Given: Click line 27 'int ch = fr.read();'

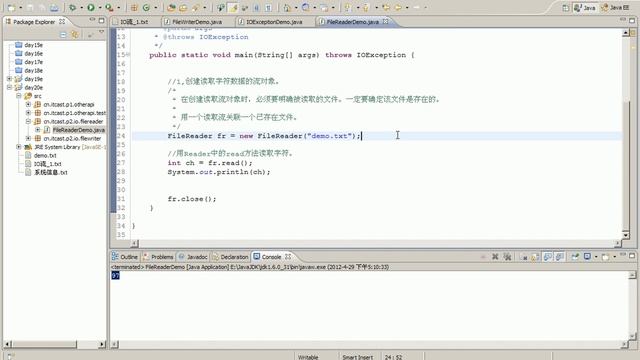Looking at the screenshot, I should [210, 163].
